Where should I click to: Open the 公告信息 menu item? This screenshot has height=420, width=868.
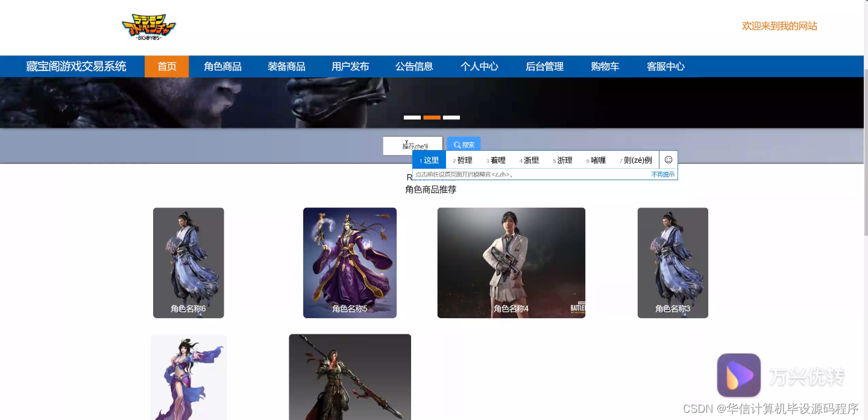click(414, 66)
